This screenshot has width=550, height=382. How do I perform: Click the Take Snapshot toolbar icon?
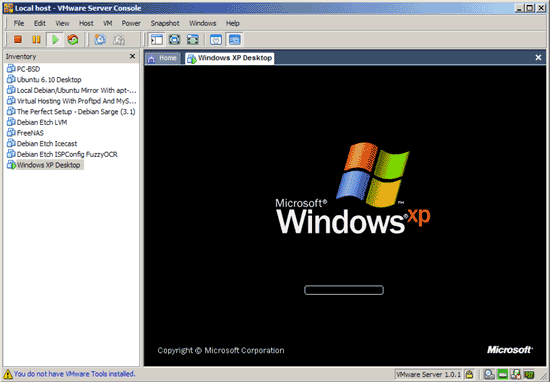click(x=100, y=39)
